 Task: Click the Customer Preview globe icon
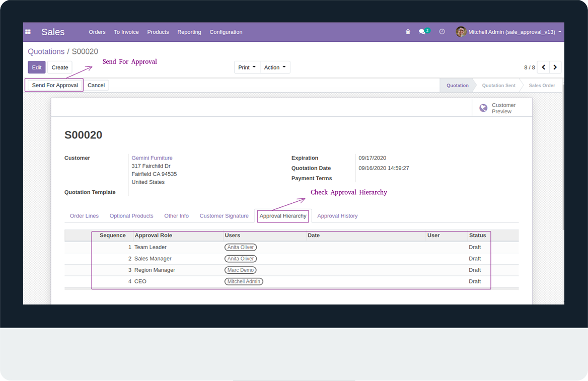pyautogui.click(x=483, y=108)
